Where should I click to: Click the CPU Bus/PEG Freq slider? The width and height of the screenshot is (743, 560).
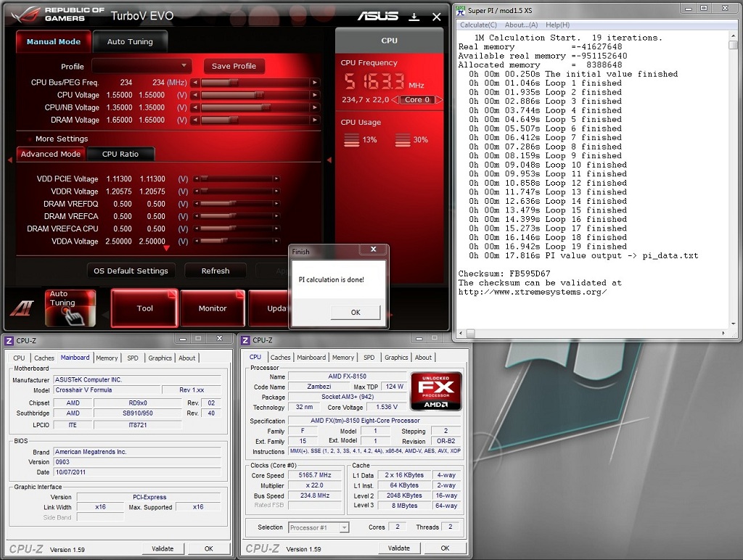coord(255,83)
